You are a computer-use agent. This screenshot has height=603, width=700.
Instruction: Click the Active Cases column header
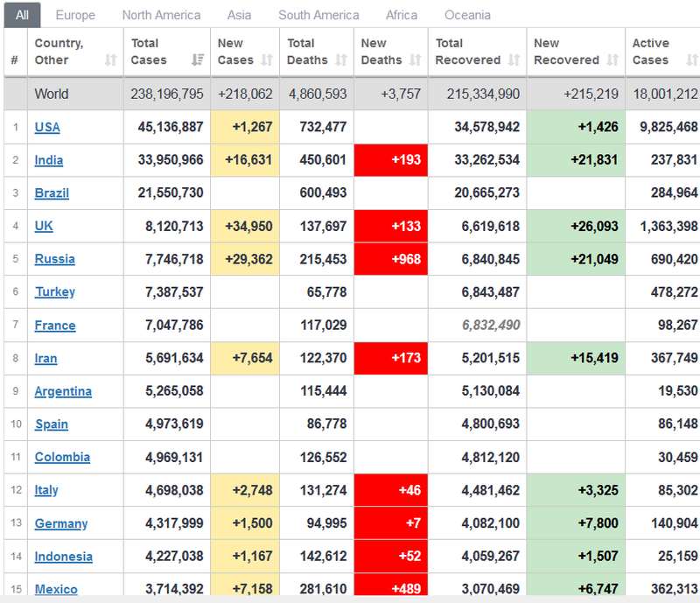point(651,52)
